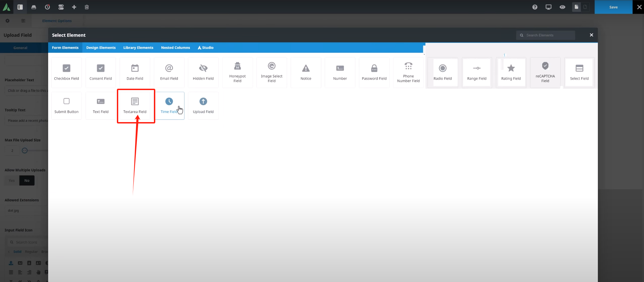The height and width of the screenshot is (282, 644).
Task: Set Allow Multiple Uploads to No
Action: (27, 180)
